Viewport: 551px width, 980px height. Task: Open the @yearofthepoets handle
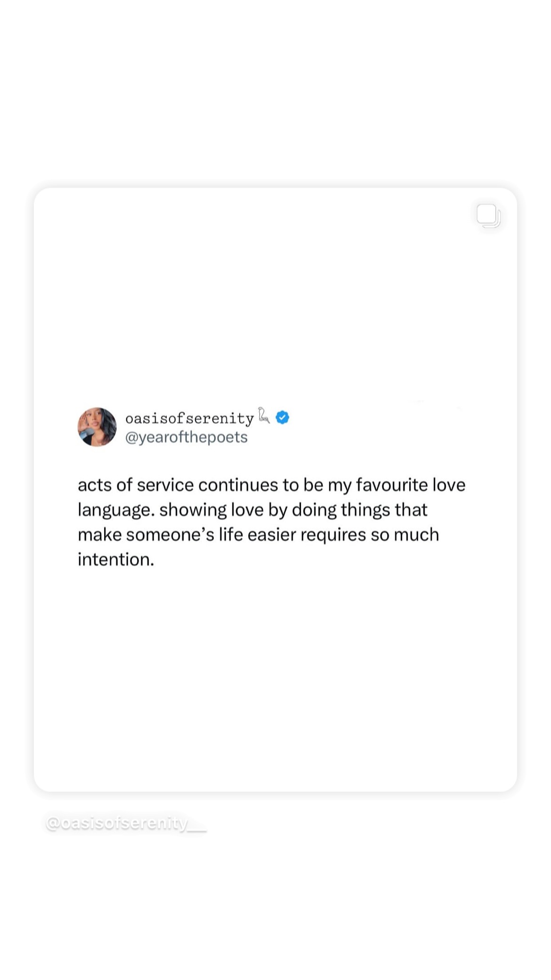tap(186, 437)
